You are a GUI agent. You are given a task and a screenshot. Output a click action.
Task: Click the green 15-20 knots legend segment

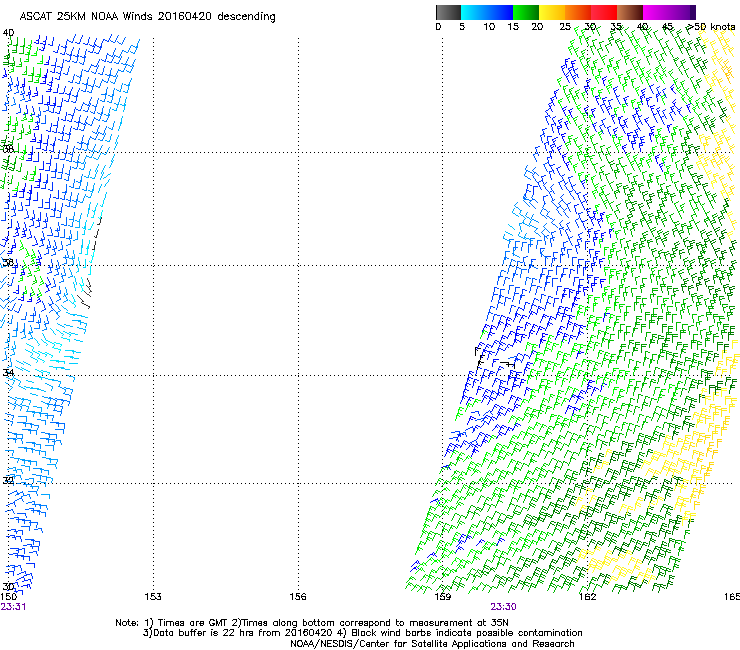pyautogui.click(x=526, y=12)
